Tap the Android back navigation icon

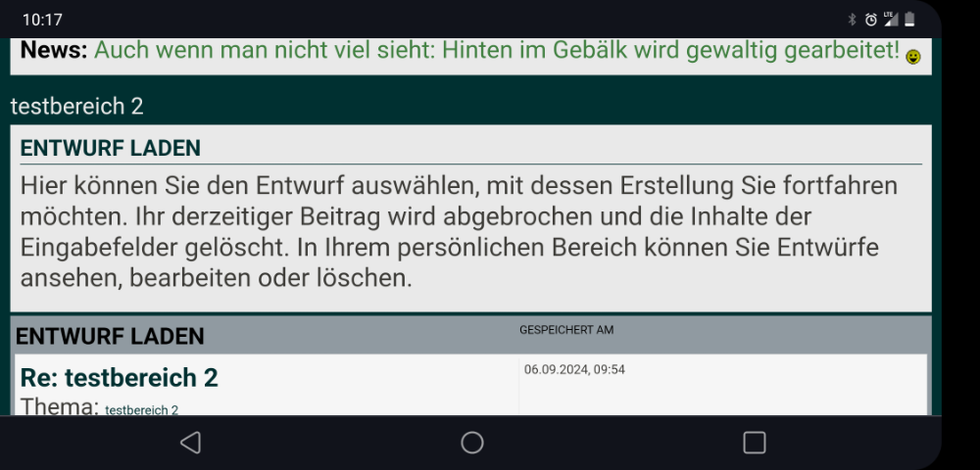[x=190, y=443]
